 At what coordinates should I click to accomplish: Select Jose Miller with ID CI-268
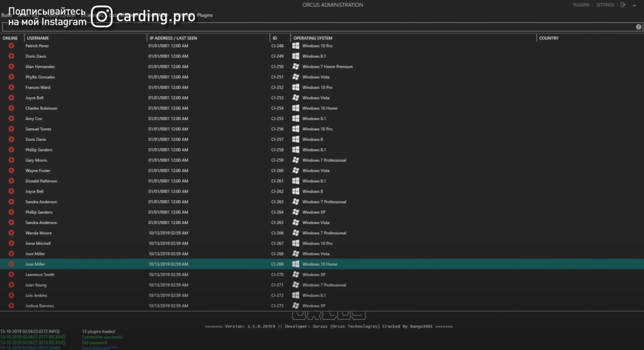(35, 254)
